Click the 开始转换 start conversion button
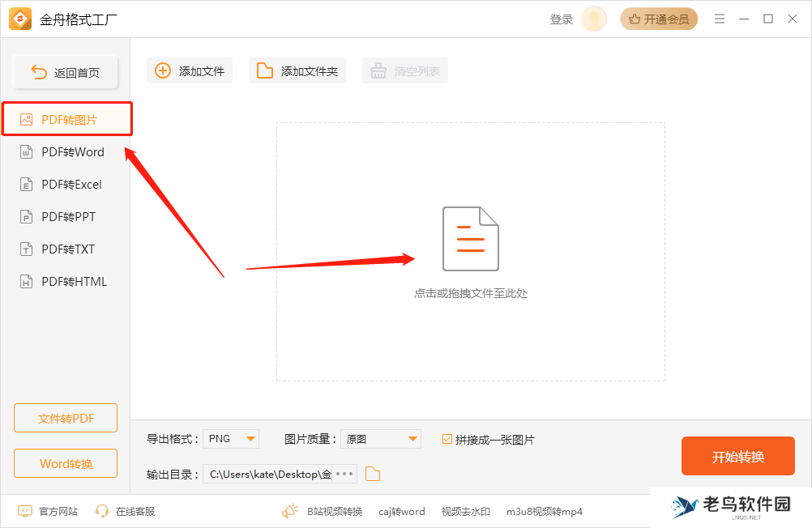812x528 pixels. tap(738, 456)
